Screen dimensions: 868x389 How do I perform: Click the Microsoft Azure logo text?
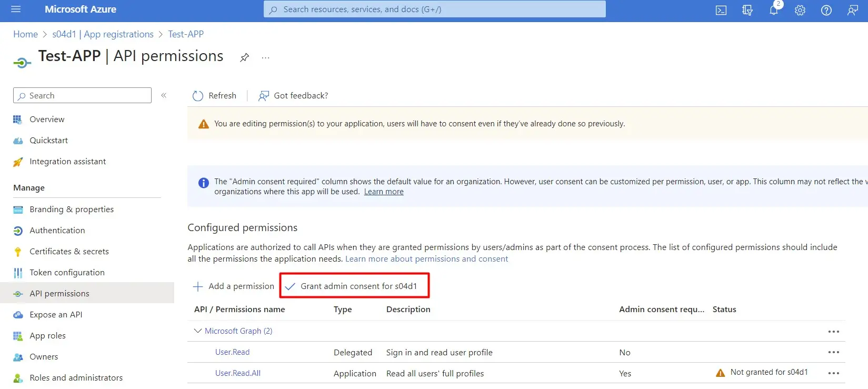point(81,9)
